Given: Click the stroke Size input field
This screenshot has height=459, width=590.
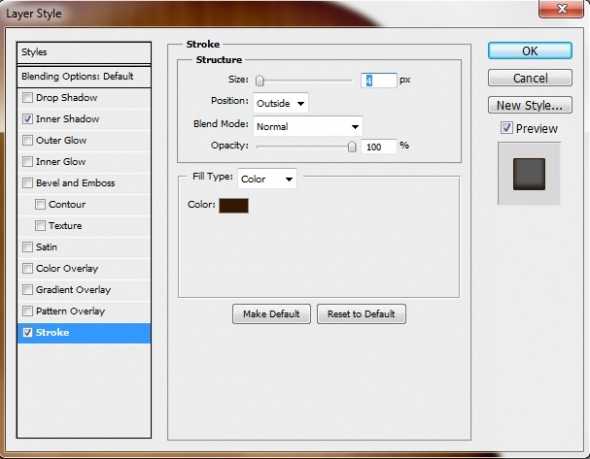Looking at the screenshot, I should [379, 81].
